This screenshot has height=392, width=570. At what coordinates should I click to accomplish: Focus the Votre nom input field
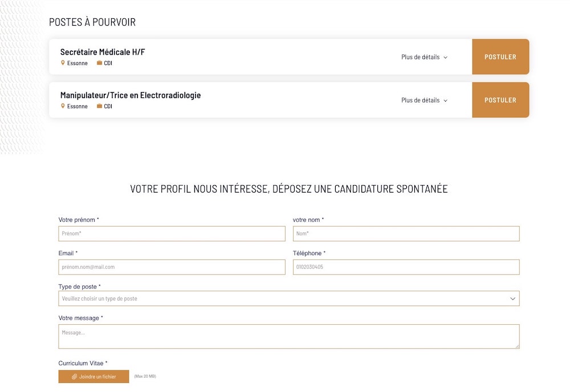coord(406,234)
